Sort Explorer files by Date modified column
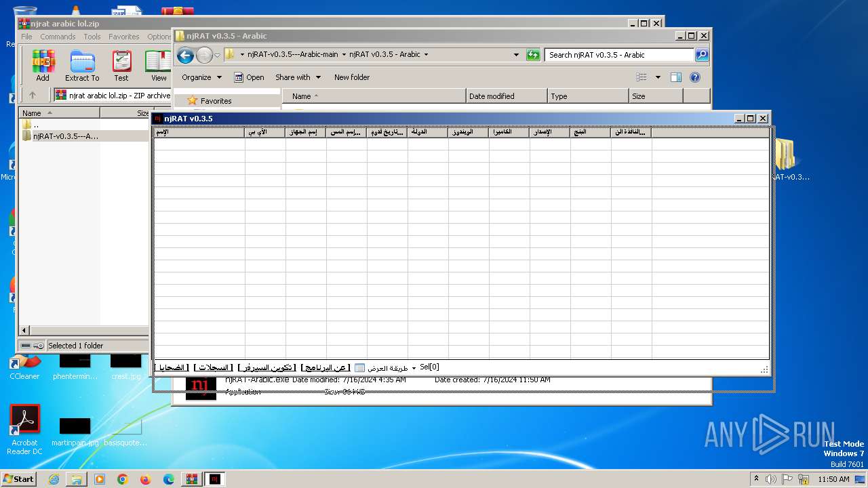This screenshot has height=488, width=868. [x=507, y=96]
